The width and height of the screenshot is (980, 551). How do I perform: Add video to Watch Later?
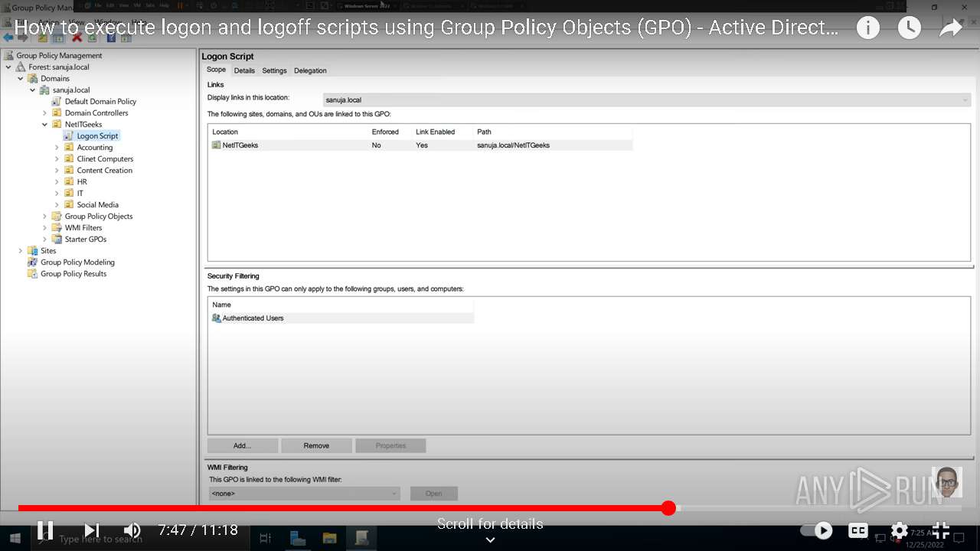click(909, 28)
